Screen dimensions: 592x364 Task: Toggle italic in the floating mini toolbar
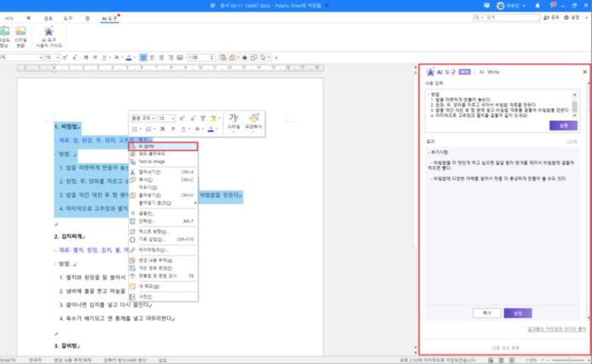[172, 130]
